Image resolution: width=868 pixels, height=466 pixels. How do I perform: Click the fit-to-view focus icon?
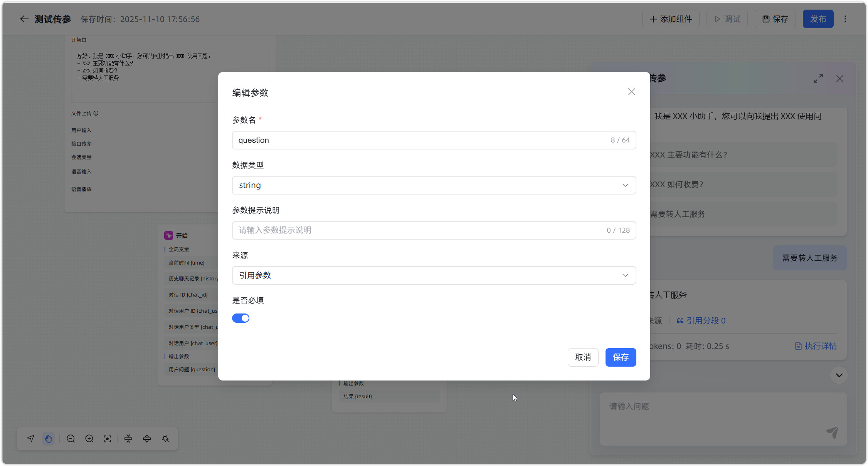pyautogui.click(x=107, y=439)
